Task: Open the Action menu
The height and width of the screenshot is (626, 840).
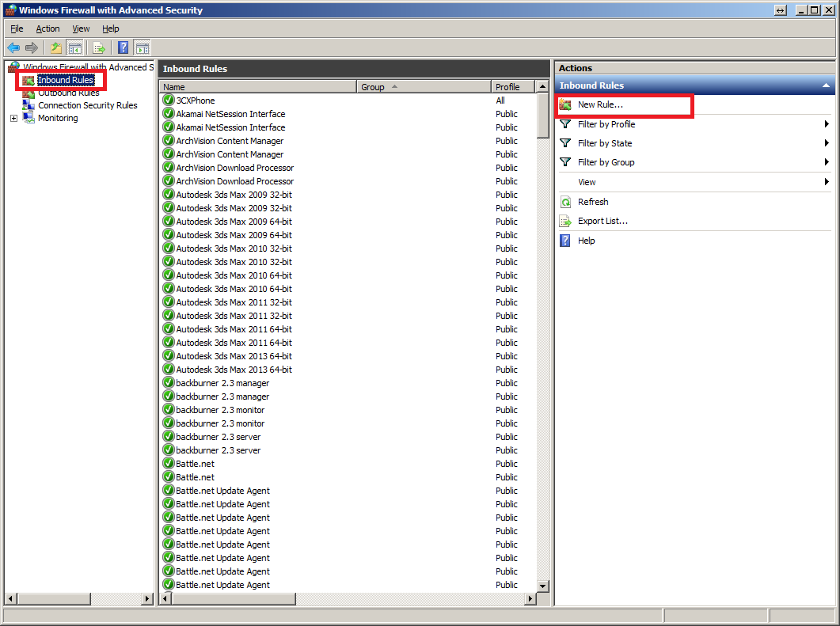Action: 48,28
